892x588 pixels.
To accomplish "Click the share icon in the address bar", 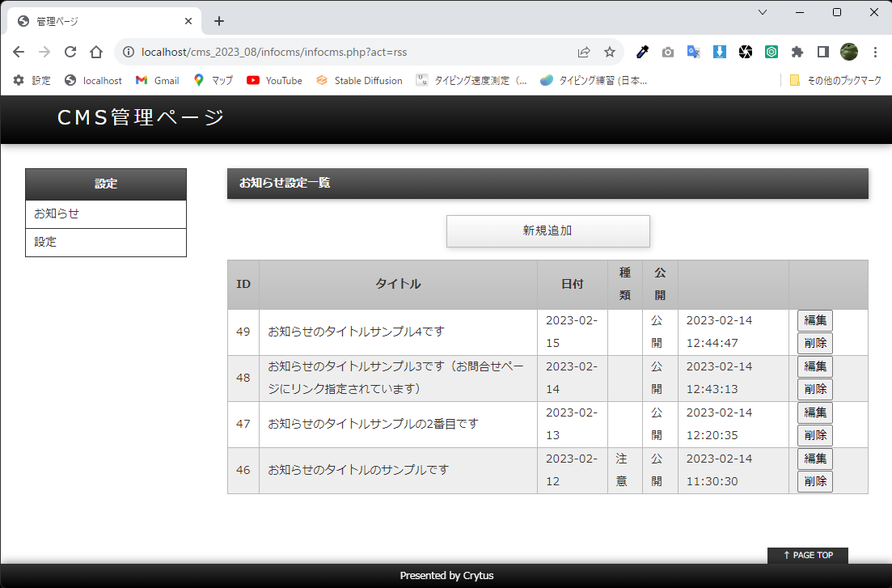I will 584,52.
